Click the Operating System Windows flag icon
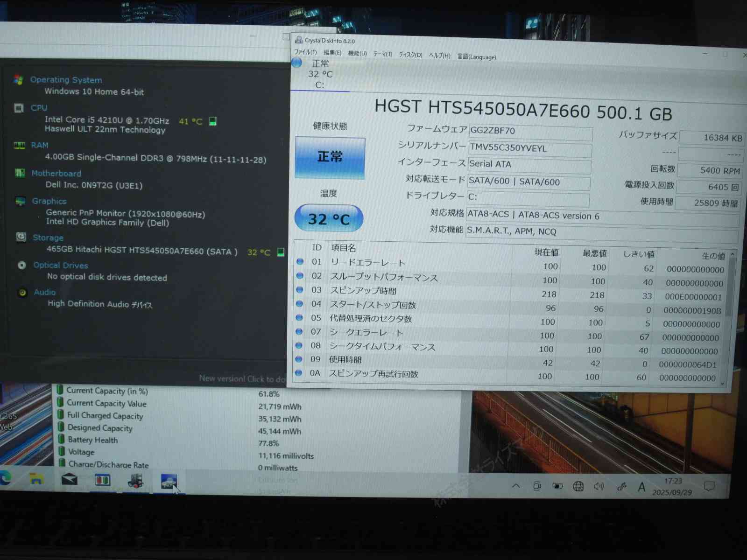The height and width of the screenshot is (560, 747). click(18, 80)
